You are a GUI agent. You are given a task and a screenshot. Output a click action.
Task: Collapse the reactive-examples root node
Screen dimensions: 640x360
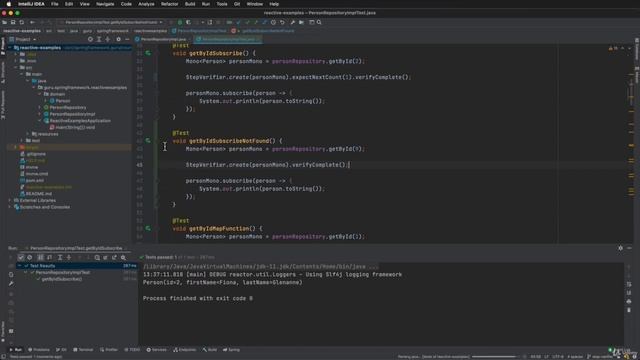(x=10, y=48)
